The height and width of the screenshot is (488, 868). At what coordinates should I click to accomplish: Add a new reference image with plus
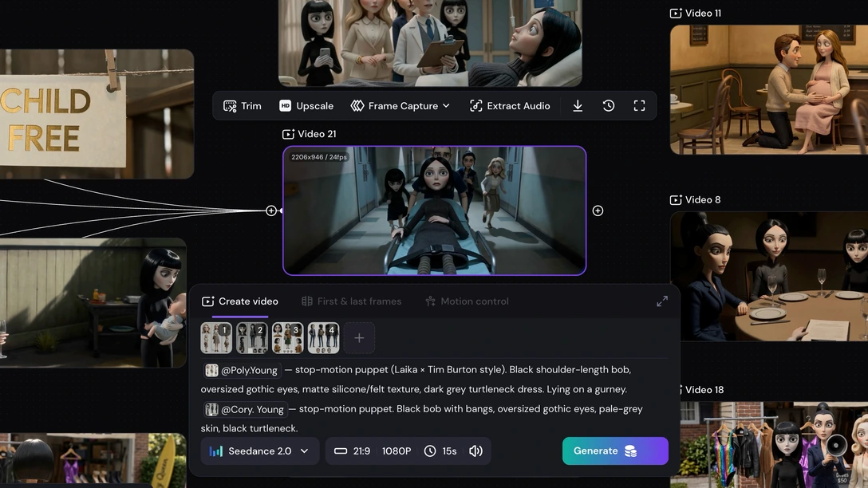point(359,338)
